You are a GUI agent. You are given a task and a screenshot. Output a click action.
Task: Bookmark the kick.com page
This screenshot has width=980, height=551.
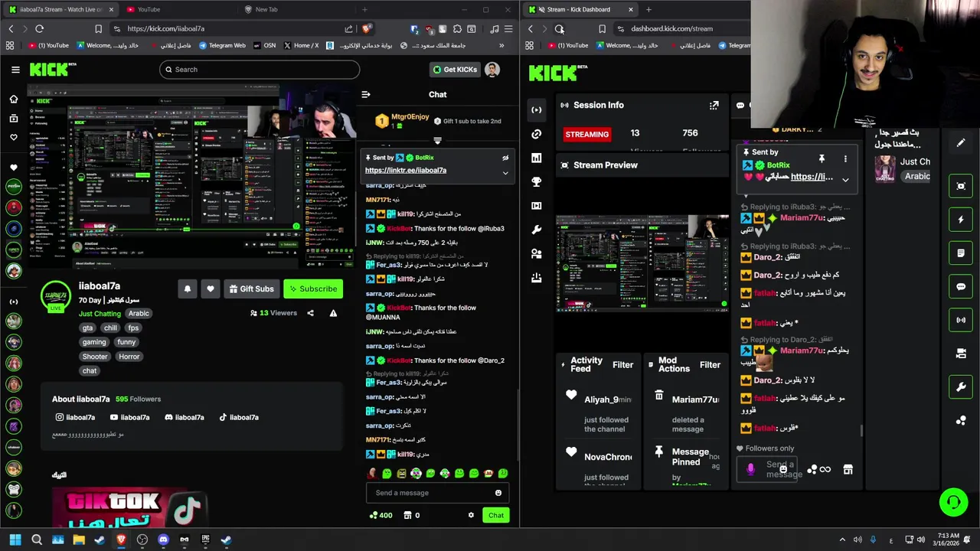pos(98,28)
